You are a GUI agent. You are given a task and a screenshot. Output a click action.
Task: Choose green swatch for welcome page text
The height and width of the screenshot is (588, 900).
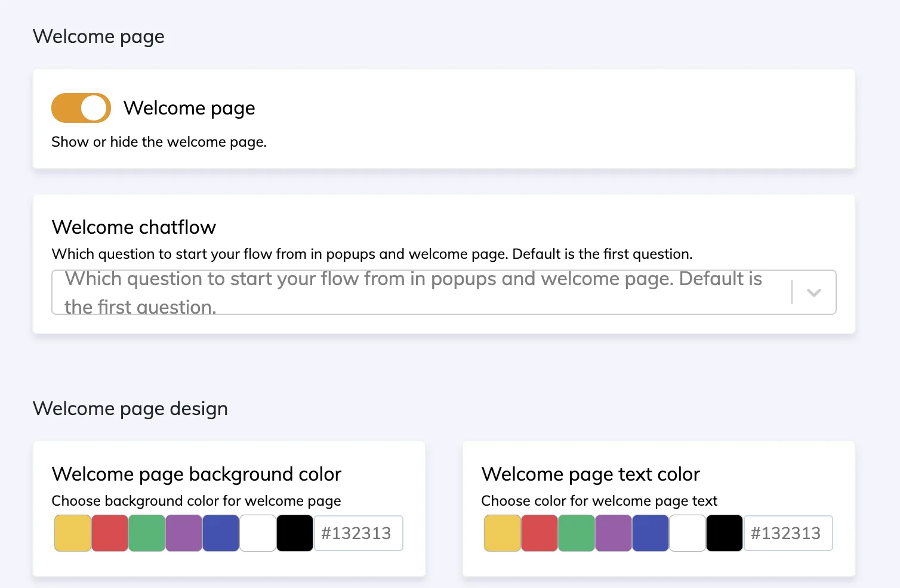click(577, 533)
